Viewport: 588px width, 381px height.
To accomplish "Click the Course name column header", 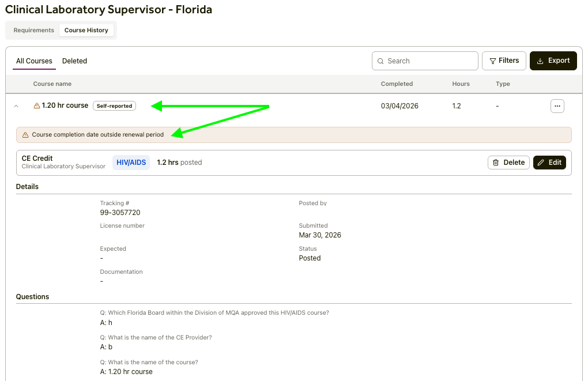I will (52, 84).
